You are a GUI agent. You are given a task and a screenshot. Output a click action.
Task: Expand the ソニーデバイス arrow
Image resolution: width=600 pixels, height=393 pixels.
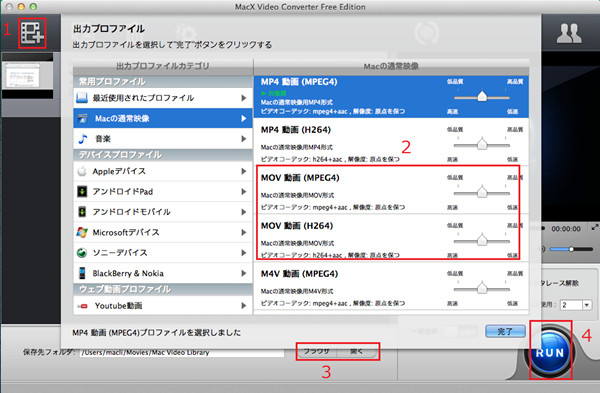coord(244,253)
